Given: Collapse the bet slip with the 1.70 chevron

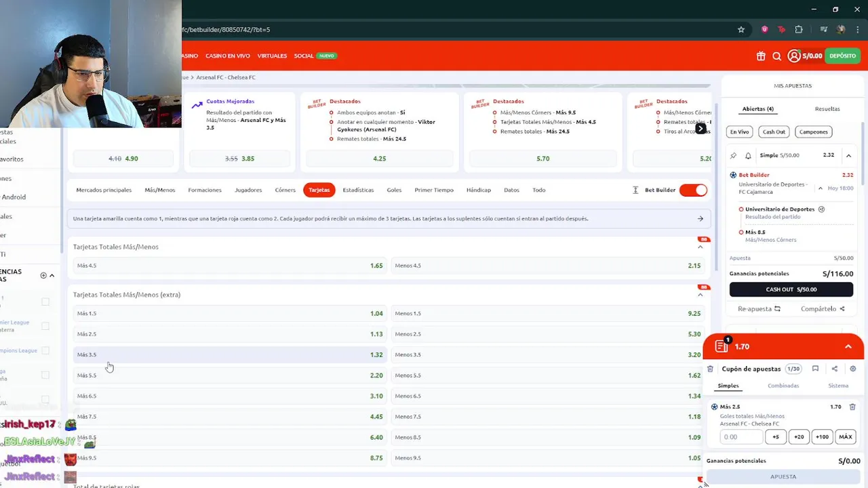Looking at the screenshot, I should pos(848,346).
